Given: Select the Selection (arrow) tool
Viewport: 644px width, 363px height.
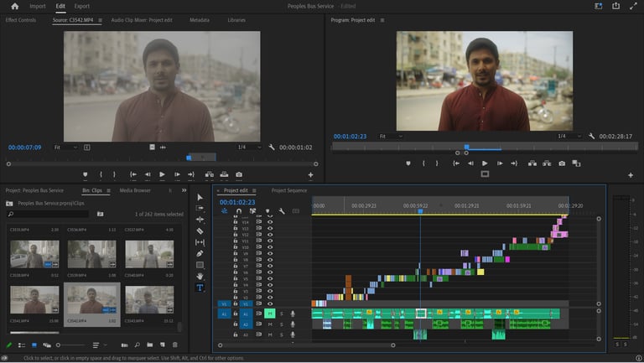Looking at the screenshot, I should [200, 197].
